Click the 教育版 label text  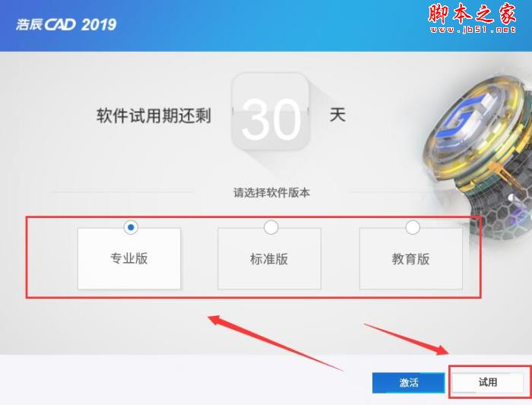411,259
